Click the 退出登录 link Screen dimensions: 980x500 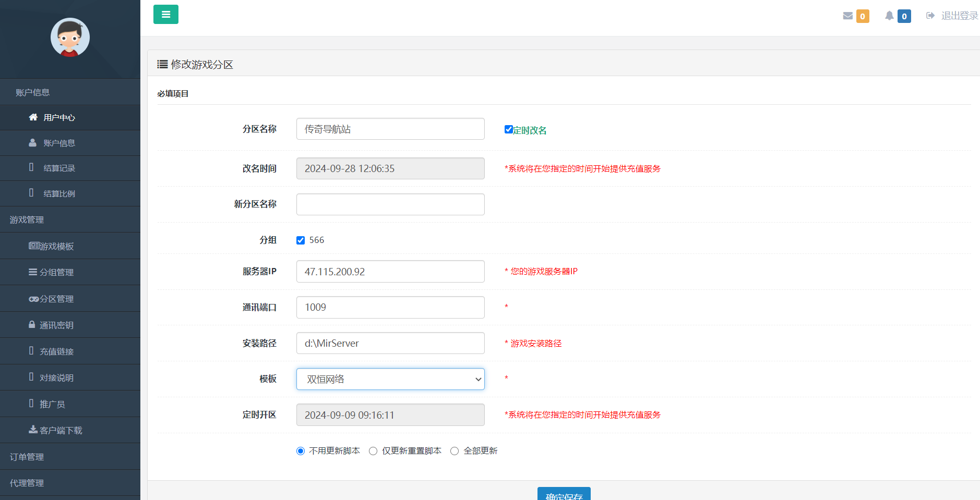coord(960,16)
